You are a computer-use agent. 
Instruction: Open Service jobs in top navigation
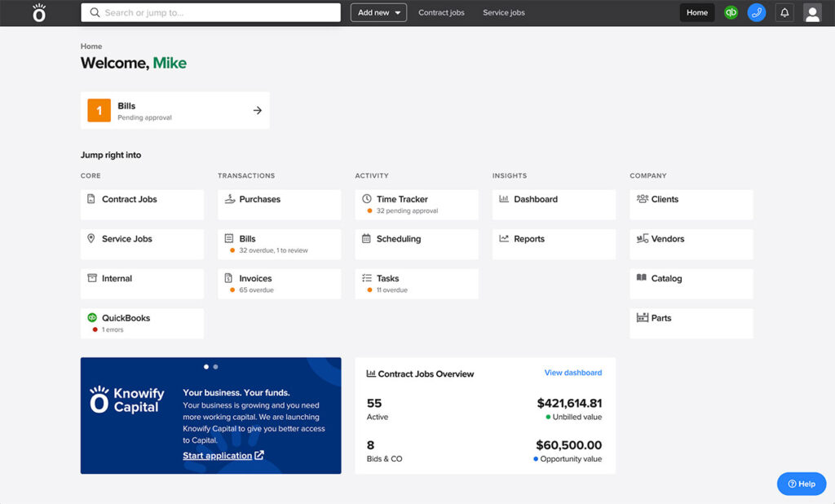pyautogui.click(x=504, y=12)
